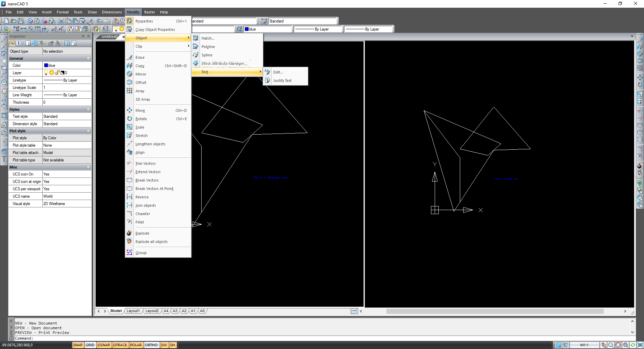Viewport: 644px width, 349px height.
Task: Click the Open file folder icon
Action: click(13, 21)
